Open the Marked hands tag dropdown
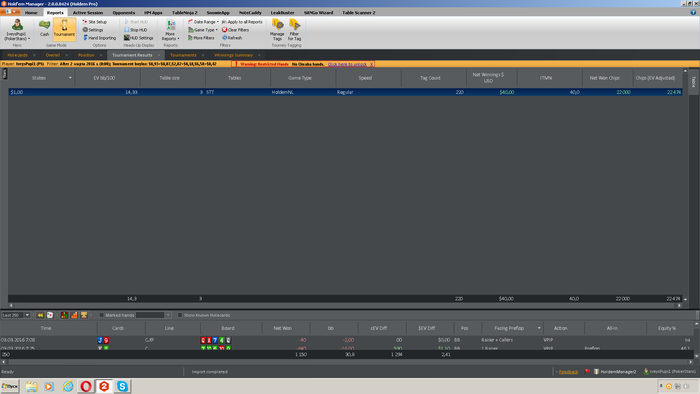The height and width of the screenshot is (394, 700). (168, 315)
